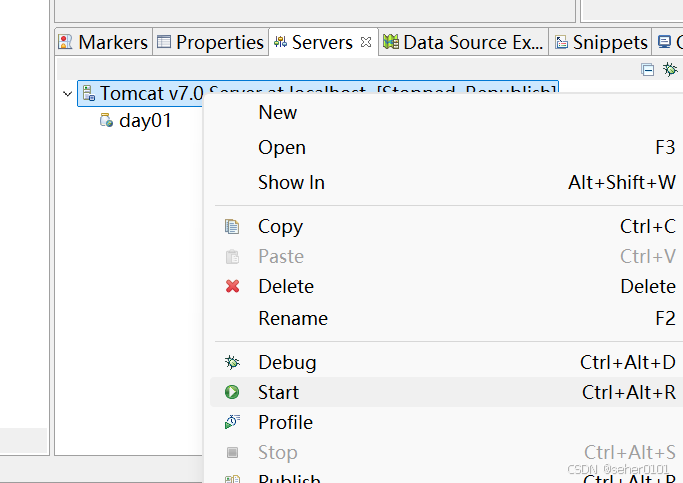Viewport: 683px width, 483px height.
Task: Collapse the Tomcat v7.0 server node
Action: (68, 94)
